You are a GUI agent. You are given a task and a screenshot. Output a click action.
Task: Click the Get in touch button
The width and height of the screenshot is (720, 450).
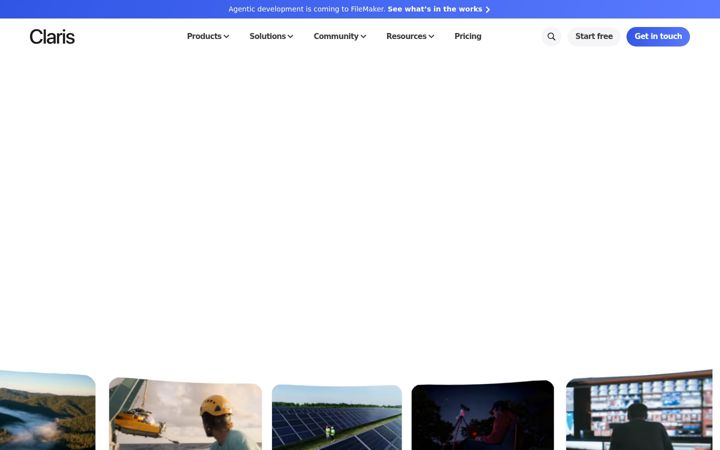pos(658,37)
